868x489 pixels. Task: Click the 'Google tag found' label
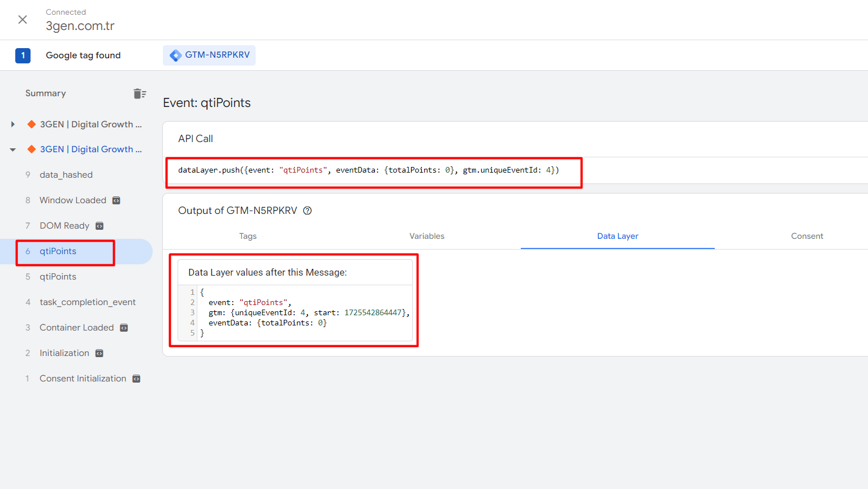[x=83, y=55]
